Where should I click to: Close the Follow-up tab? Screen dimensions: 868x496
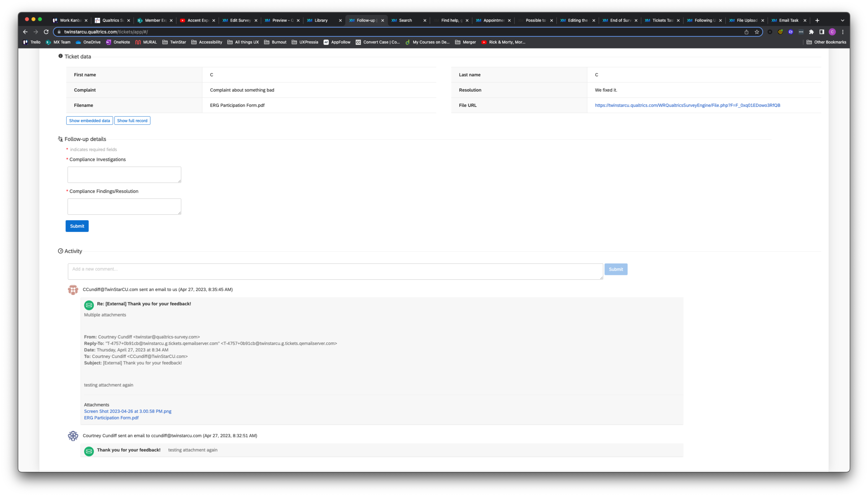[382, 20]
